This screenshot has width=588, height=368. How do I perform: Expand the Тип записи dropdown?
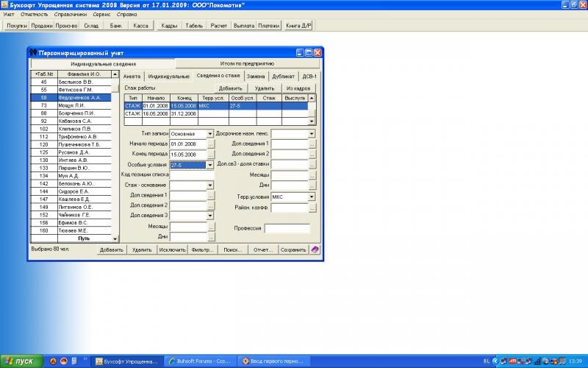211,134
